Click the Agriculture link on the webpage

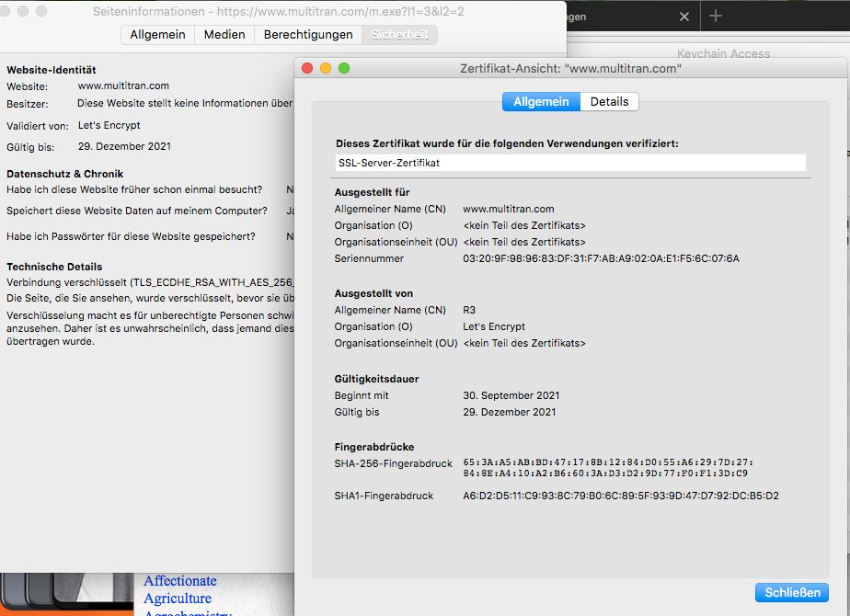tap(178, 599)
